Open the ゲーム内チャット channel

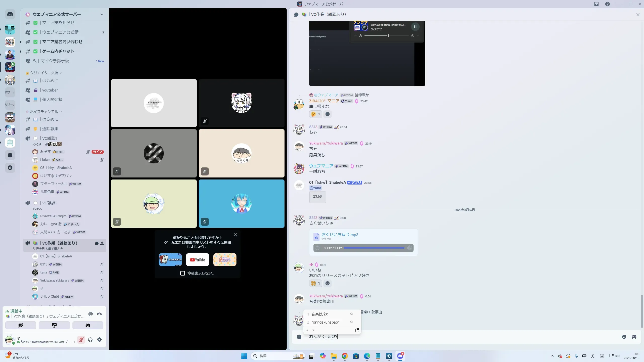tap(58, 51)
